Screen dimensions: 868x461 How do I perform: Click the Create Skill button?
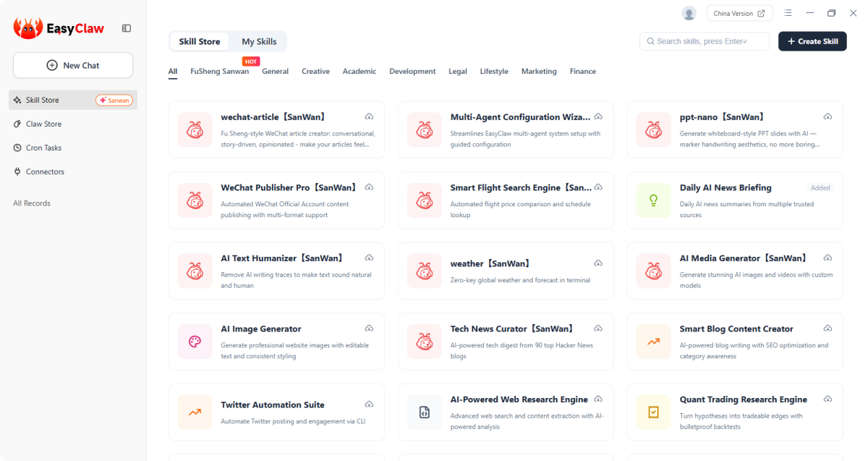(812, 41)
